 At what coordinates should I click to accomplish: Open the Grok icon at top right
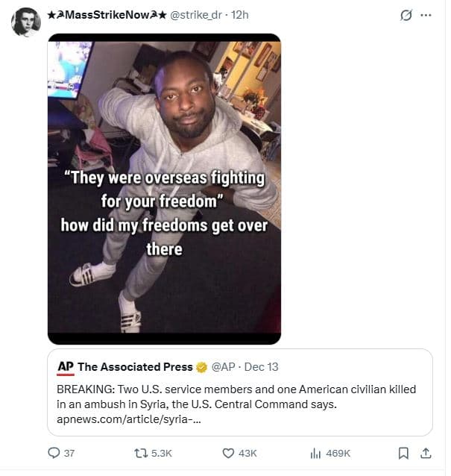406,15
